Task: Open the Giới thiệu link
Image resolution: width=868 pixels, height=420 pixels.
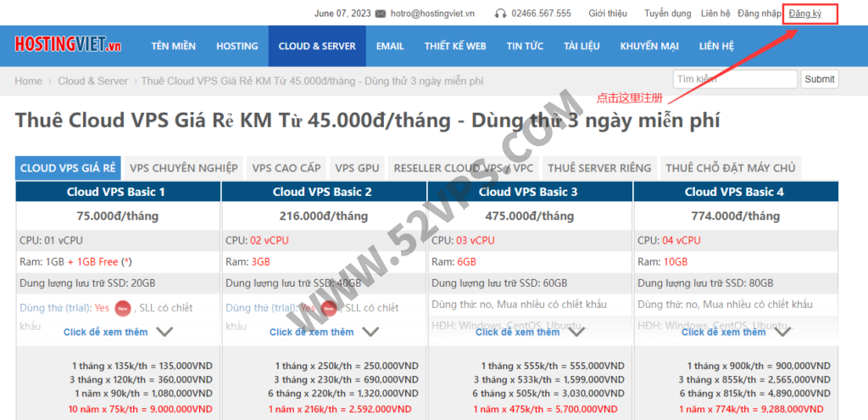Action: pos(608,14)
